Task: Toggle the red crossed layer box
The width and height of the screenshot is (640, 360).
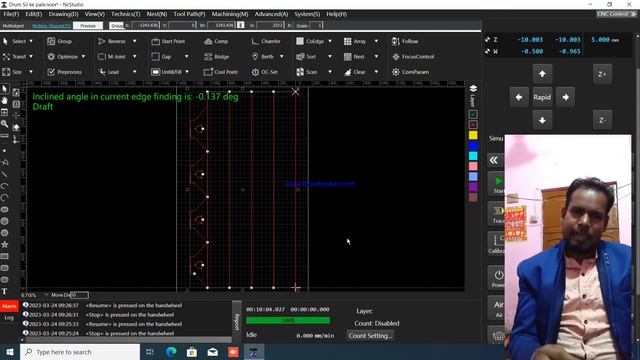Action: point(473,124)
